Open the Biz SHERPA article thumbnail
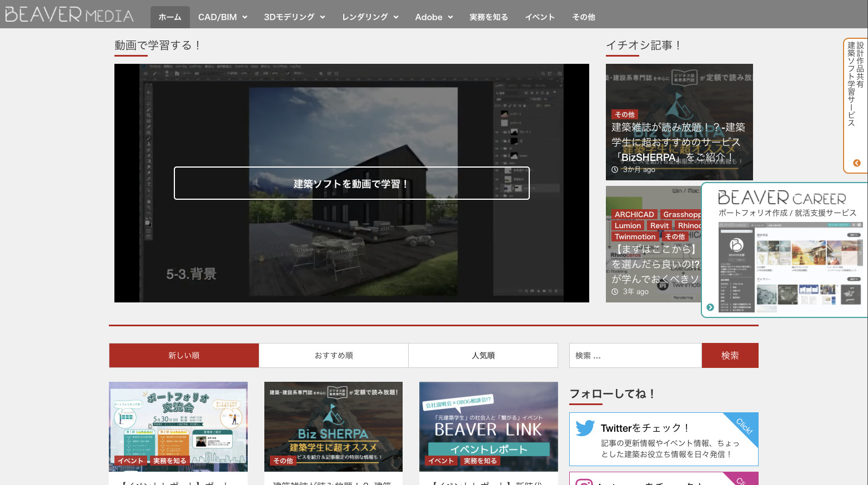Screen dimensions: 868x485 click(333, 427)
